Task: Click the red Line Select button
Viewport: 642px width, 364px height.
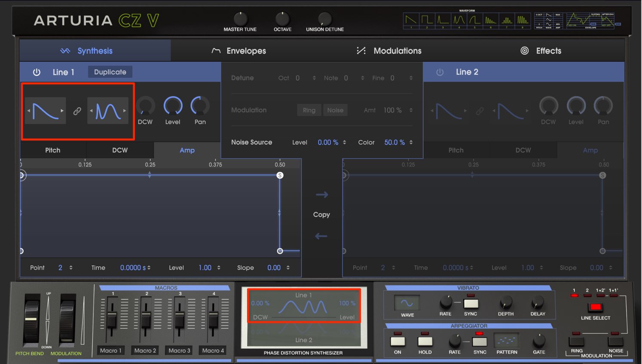Action: (596, 307)
